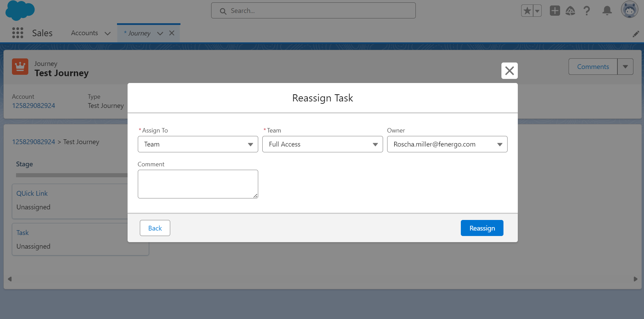Click the pencil edit navigation icon
644x319 pixels.
point(636,34)
